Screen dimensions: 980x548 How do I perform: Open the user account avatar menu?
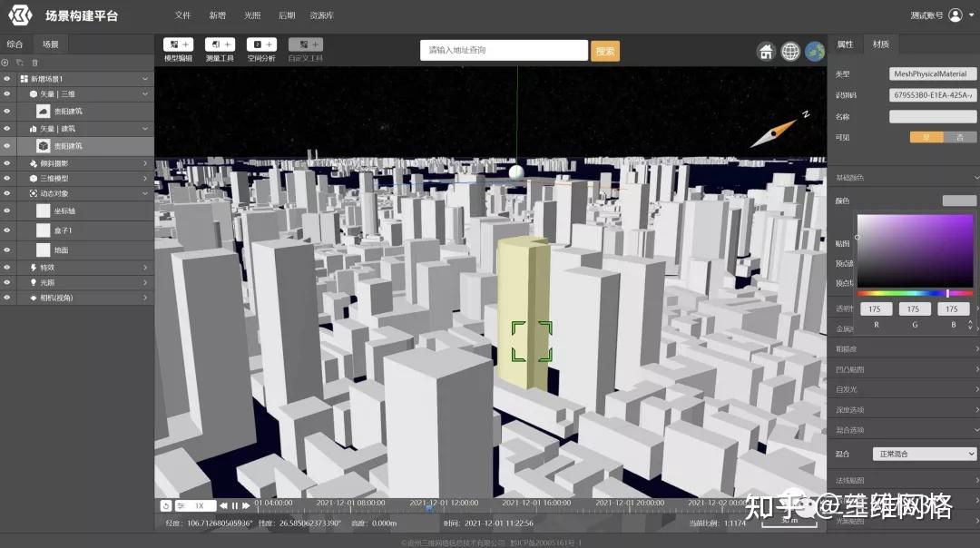(x=955, y=15)
